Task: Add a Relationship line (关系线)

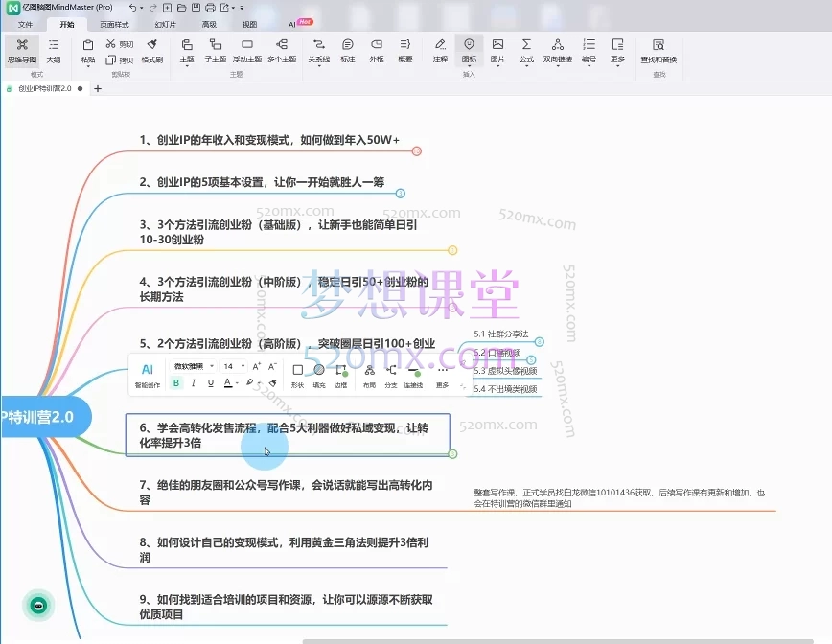Action: (319, 51)
